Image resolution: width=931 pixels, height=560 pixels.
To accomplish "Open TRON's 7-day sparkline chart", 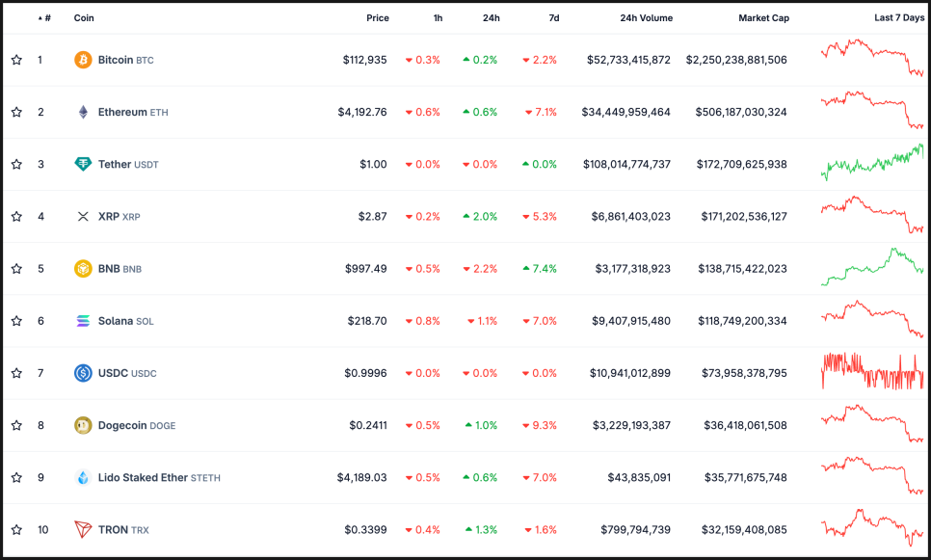I will click(x=872, y=527).
